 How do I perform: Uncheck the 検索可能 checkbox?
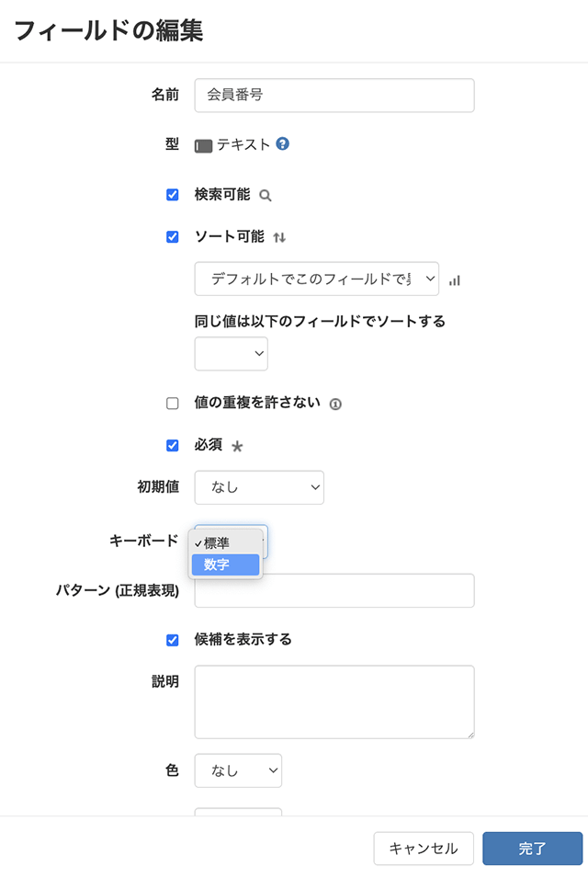[x=171, y=194]
